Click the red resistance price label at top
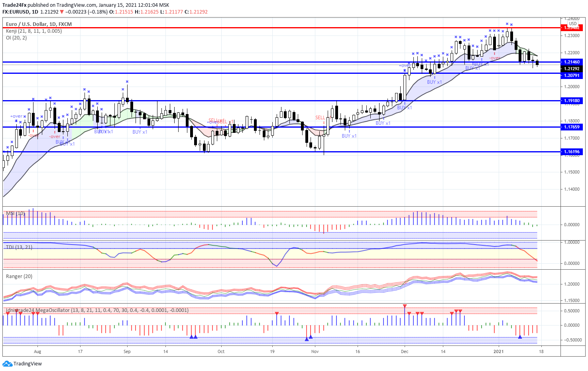 572,28
